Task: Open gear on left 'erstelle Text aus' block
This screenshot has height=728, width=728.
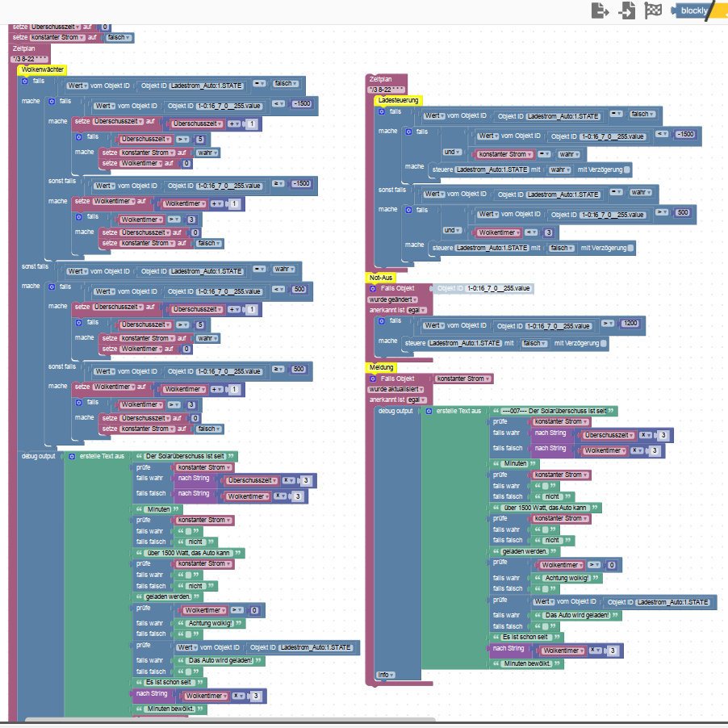Action: pos(72,456)
